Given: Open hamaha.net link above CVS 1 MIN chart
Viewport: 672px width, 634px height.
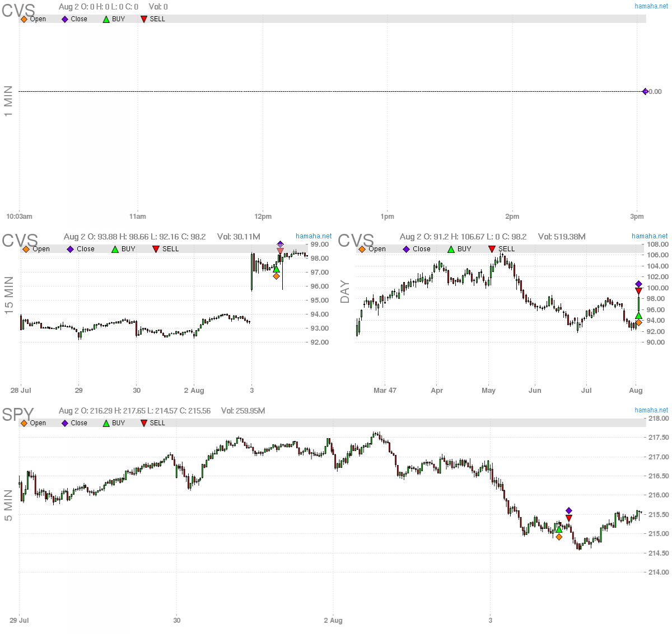Looking at the screenshot, I should point(651,6).
